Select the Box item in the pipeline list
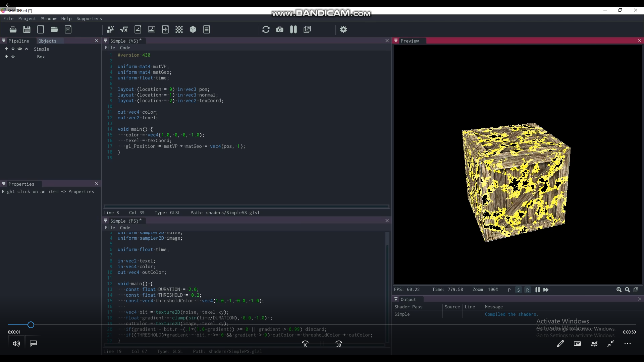Viewport: 644px width, 362px height. click(41, 57)
